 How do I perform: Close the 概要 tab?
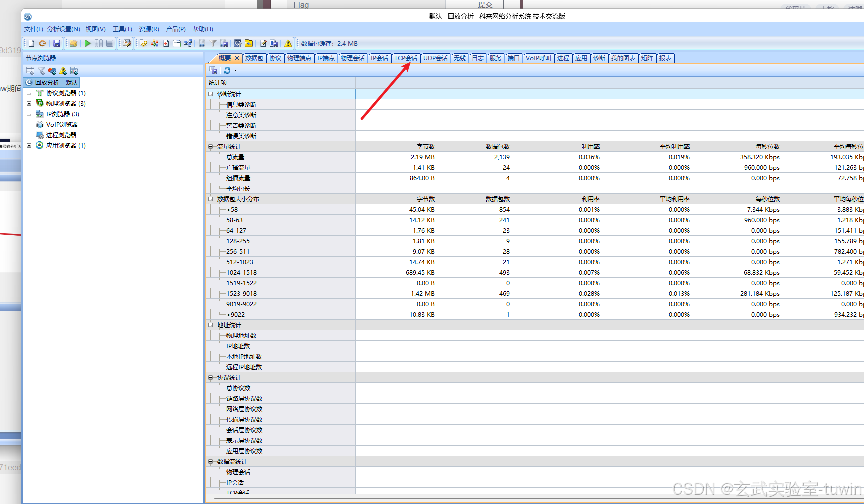click(x=237, y=58)
